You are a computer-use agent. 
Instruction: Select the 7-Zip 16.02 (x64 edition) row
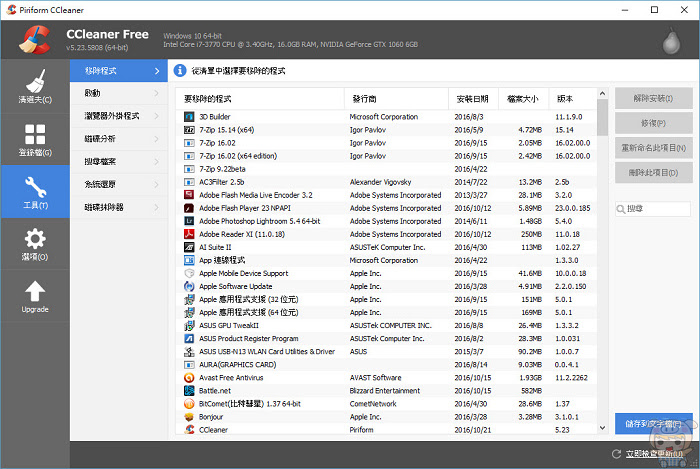(387, 156)
